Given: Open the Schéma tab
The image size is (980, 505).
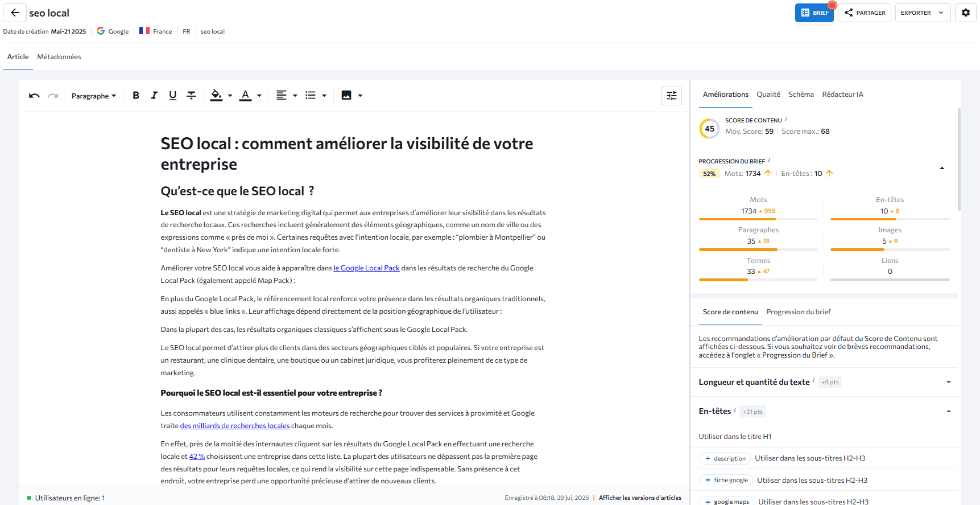Looking at the screenshot, I should 801,95.
